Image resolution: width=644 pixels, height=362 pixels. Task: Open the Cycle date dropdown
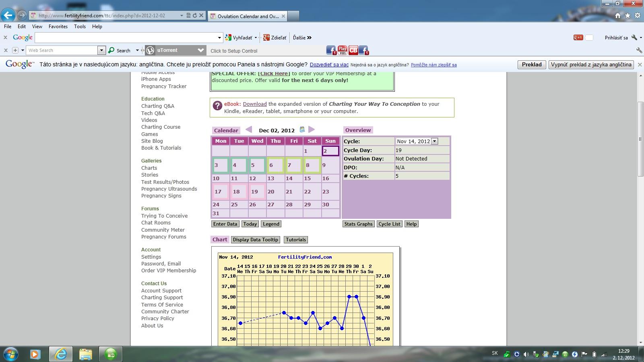[x=434, y=141]
